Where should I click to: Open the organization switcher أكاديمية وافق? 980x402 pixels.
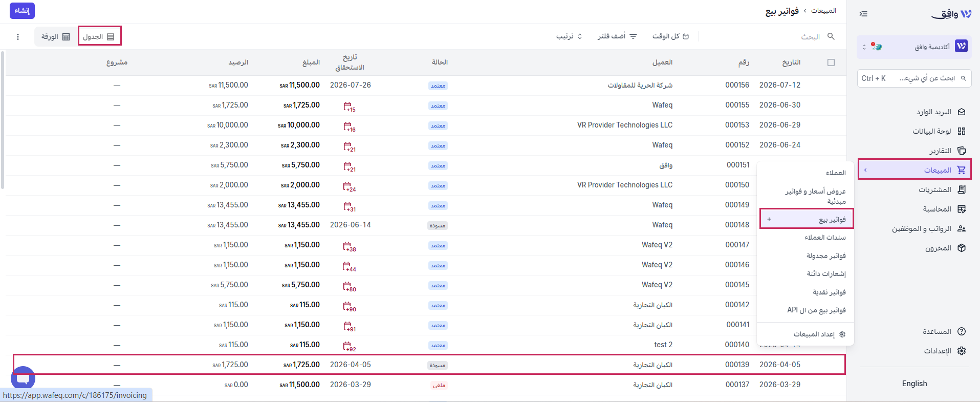914,47
